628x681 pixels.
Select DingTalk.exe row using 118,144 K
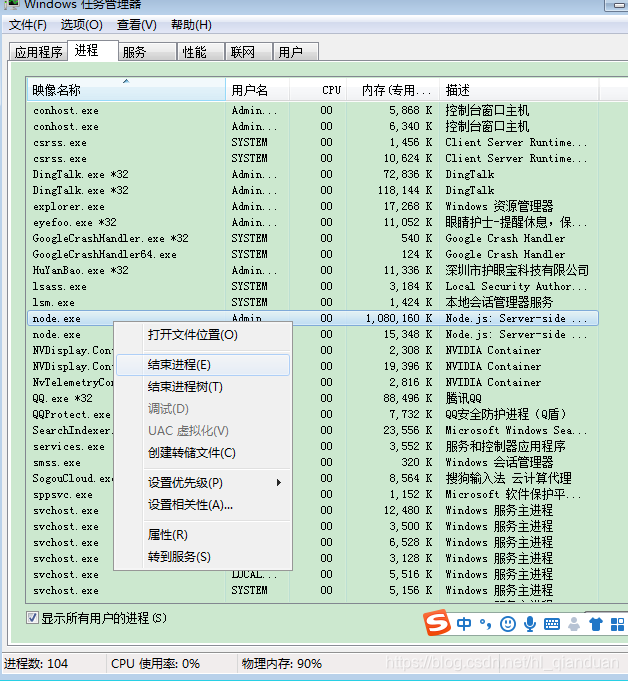point(313,190)
